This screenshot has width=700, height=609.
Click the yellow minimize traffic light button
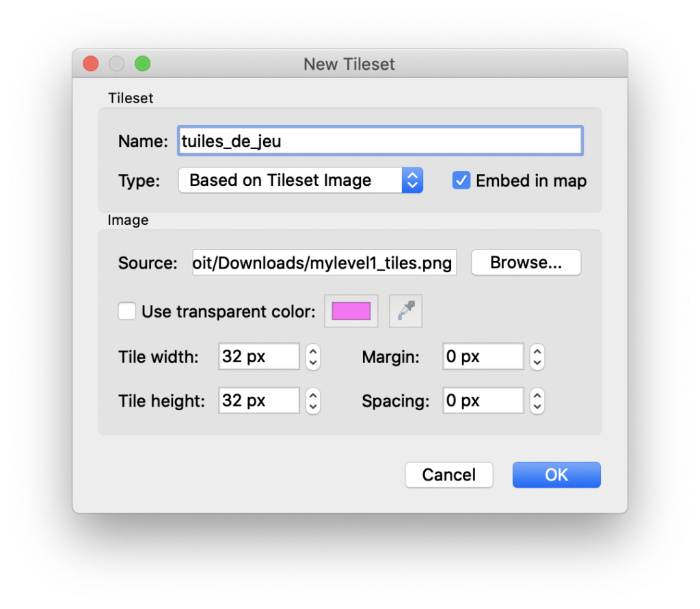pyautogui.click(x=116, y=63)
